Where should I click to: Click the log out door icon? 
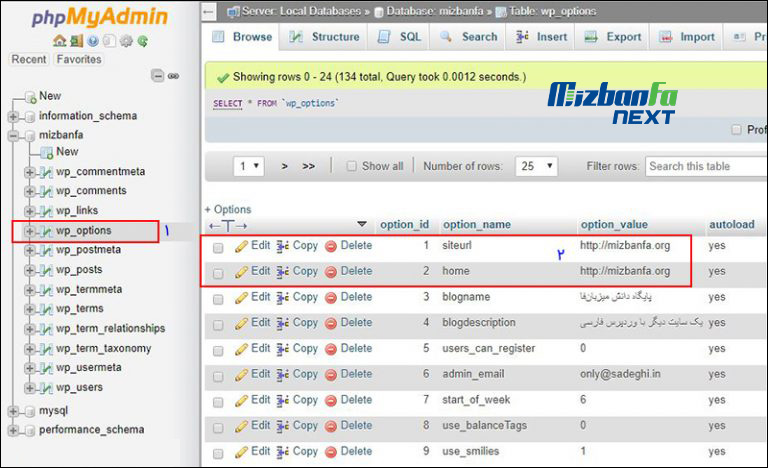tap(76, 41)
